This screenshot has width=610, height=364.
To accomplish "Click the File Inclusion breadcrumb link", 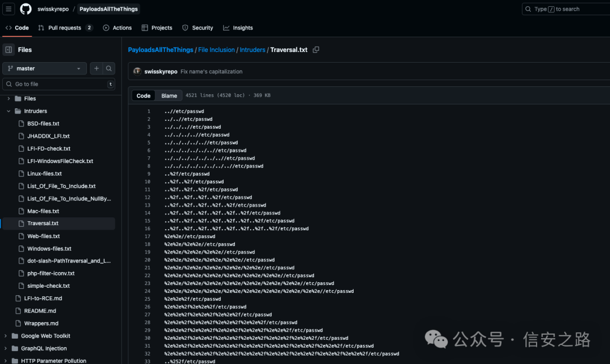I will click(x=216, y=50).
